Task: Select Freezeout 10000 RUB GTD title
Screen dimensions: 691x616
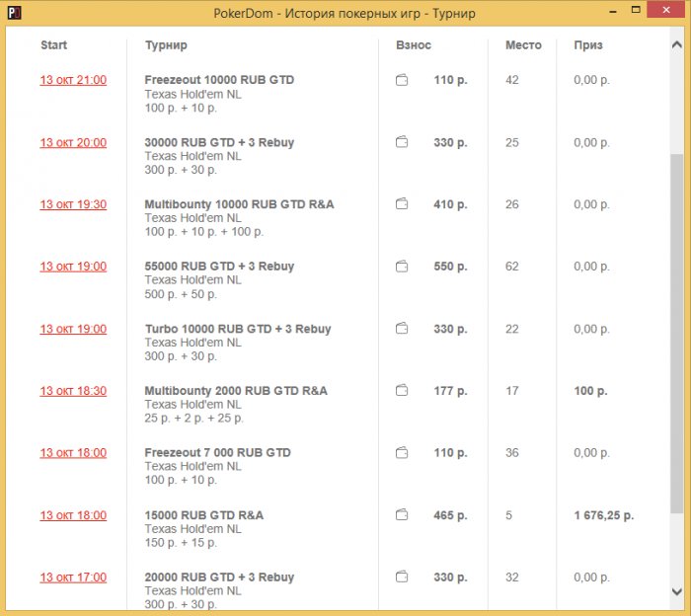Action: coord(219,80)
